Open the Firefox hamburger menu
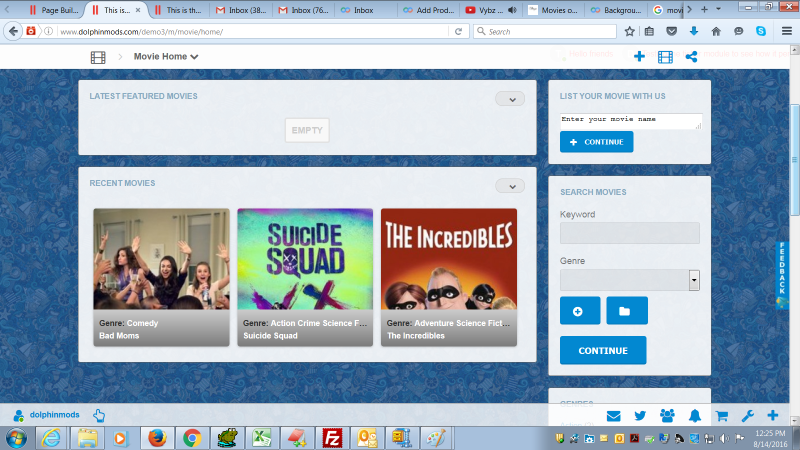800x450 pixels. (x=787, y=32)
